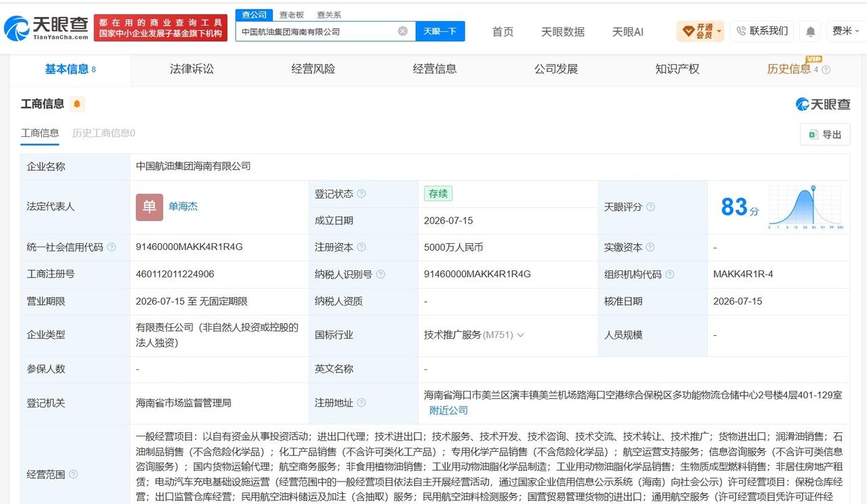This screenshot has width=867, height=504.
Task: Click the help icon next to 登记状态
Action: pos(361,194)
